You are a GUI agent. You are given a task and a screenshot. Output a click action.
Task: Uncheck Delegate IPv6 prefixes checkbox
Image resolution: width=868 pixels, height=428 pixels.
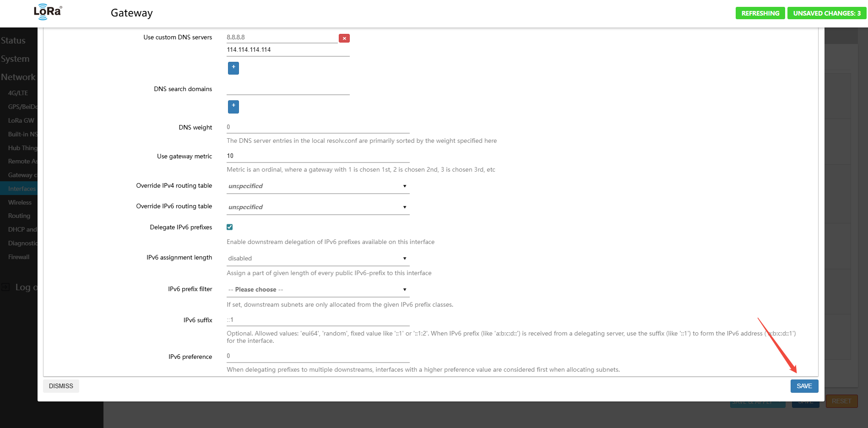click(230, 227)
